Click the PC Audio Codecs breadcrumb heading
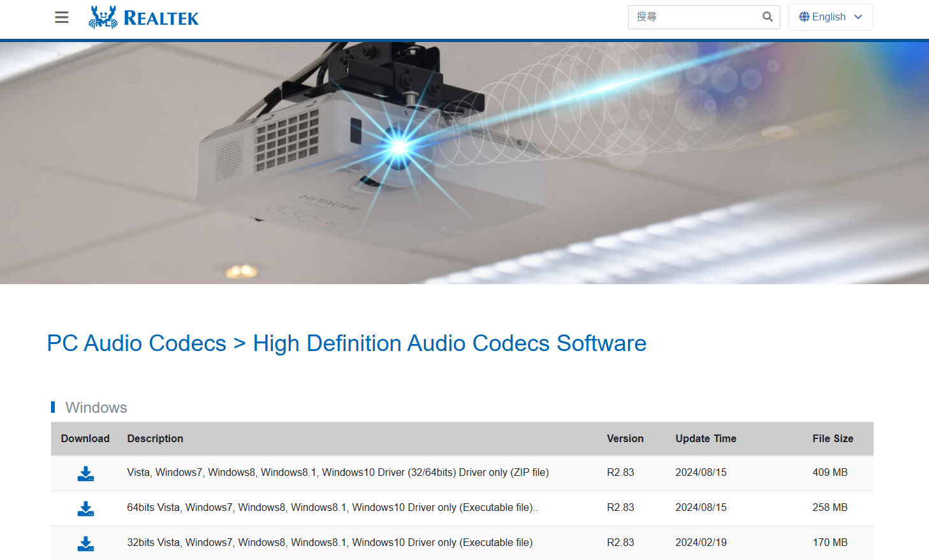 pyautogui.click(x=136, y=343)
